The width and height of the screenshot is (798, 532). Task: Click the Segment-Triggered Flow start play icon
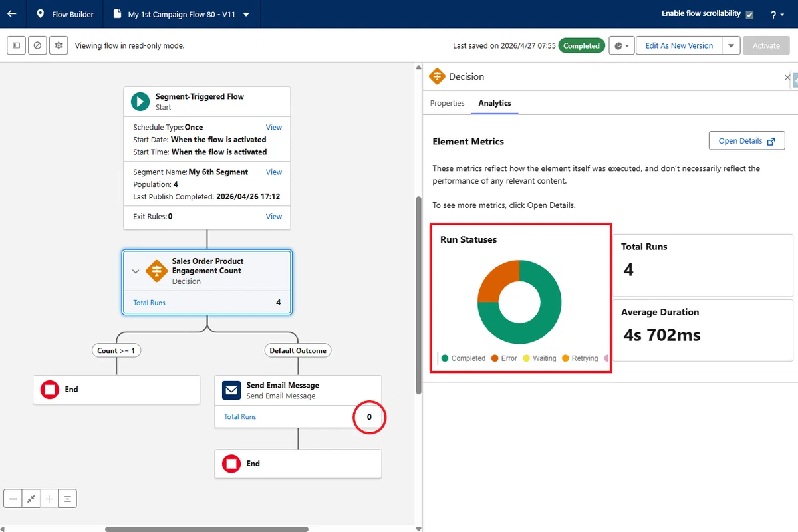[140, 102]
